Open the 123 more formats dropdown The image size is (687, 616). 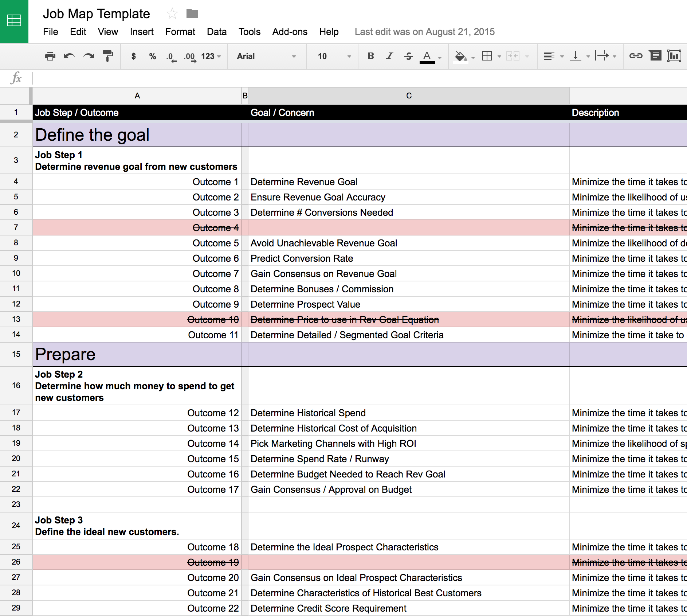coord(211,56)
